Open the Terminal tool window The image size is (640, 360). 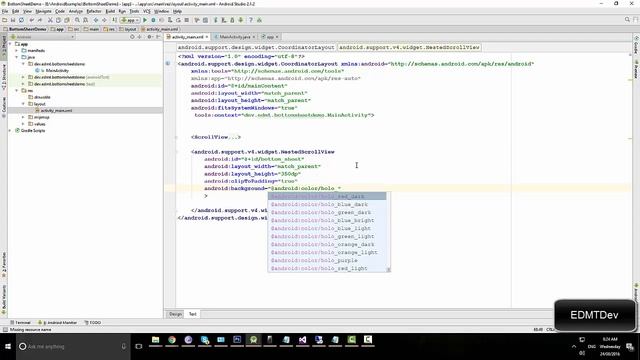(20, 322)
